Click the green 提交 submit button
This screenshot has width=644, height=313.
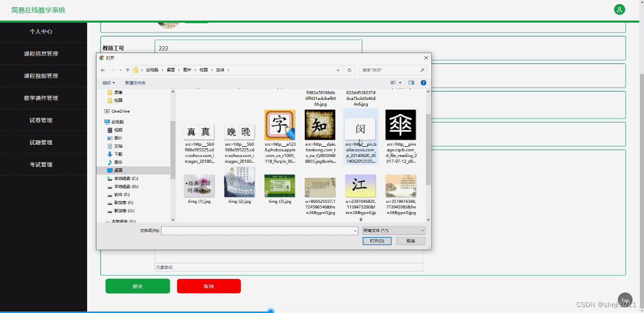click(137, 286)
